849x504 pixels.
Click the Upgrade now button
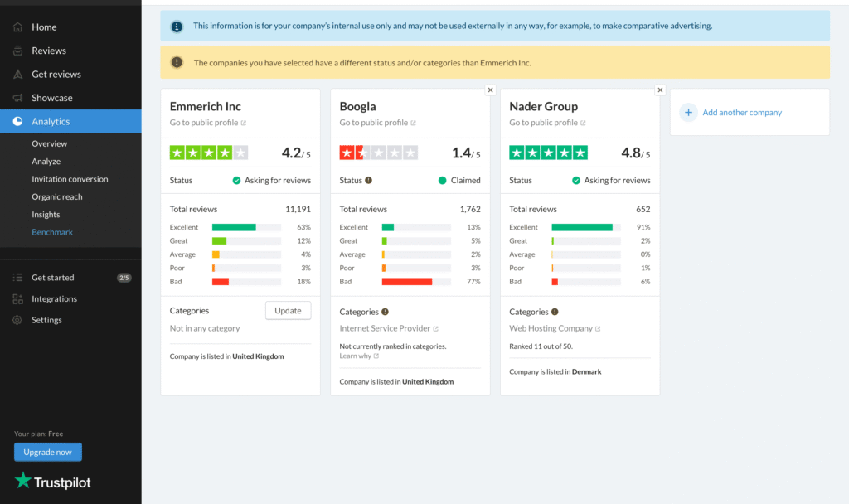47,452
